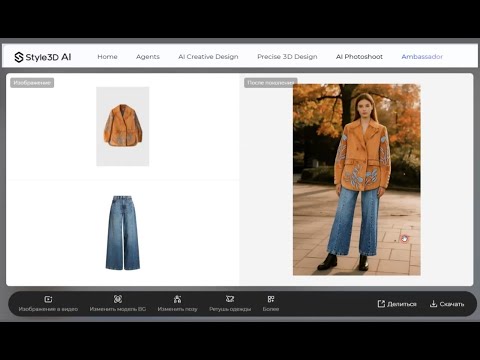Click the Style3D AI logo

tap(43, 57)
